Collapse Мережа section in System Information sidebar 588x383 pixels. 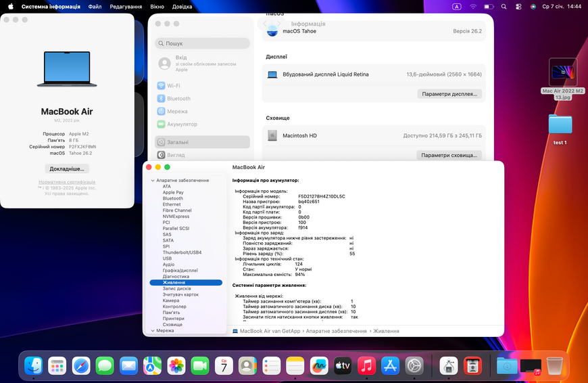coord(153,330)
